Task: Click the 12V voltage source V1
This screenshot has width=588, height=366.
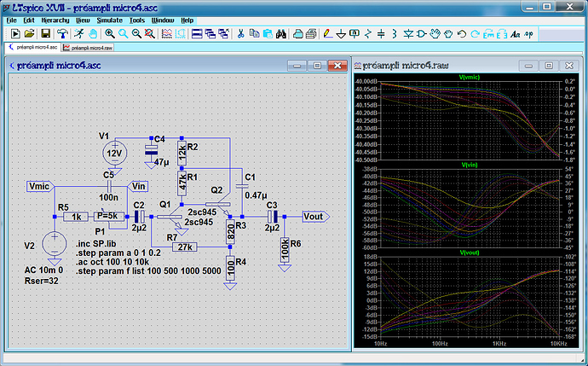Action: (114, 154)
